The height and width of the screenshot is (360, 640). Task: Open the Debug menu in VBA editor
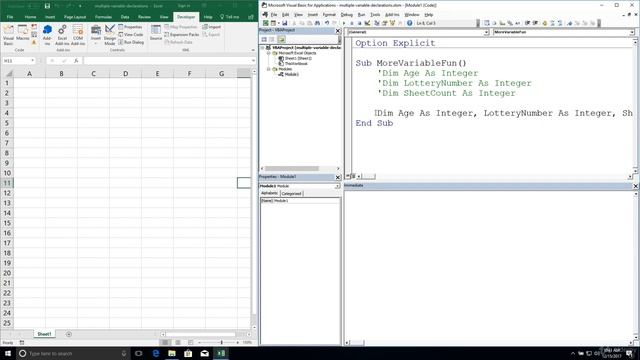pos(347,15)
